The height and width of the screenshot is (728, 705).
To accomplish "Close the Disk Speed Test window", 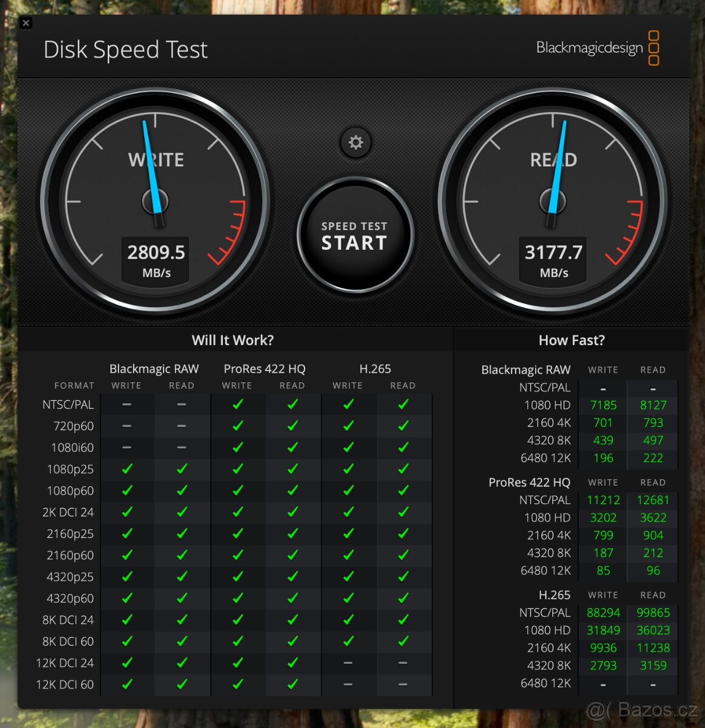I will pos(26,23).
